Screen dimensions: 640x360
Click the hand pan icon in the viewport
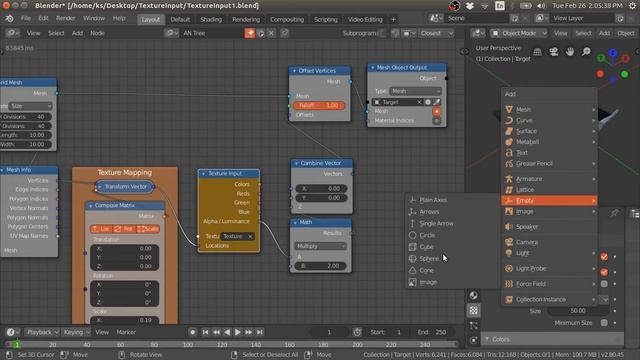click(x=570, y=52)
